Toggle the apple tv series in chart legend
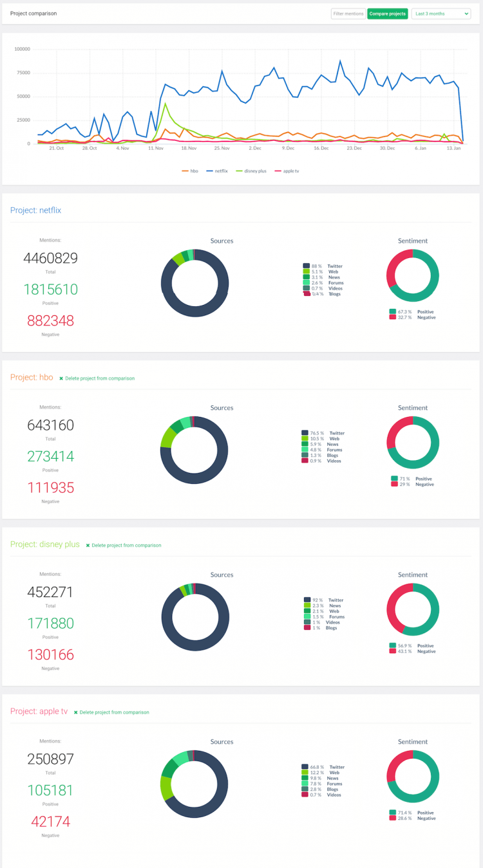Image resolution: width=483 pixels, height=868 pixels. 287,171
